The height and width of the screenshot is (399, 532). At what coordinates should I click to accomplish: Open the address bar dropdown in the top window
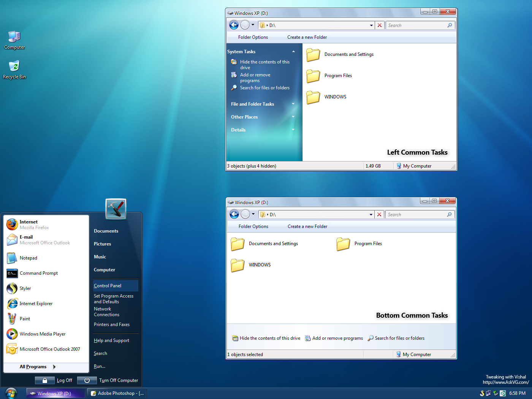pyautogui.click(x=371, y=25)
